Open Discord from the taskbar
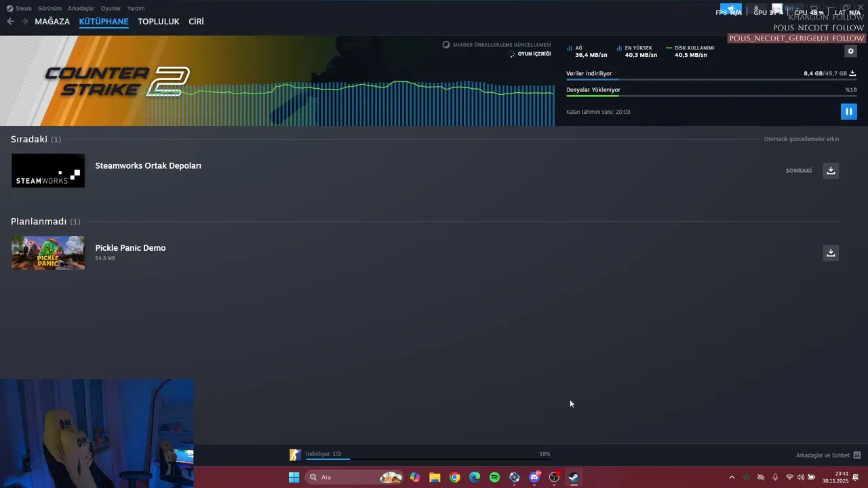The width and height of the screenshot is (868, 488). [x=534, y=477]
